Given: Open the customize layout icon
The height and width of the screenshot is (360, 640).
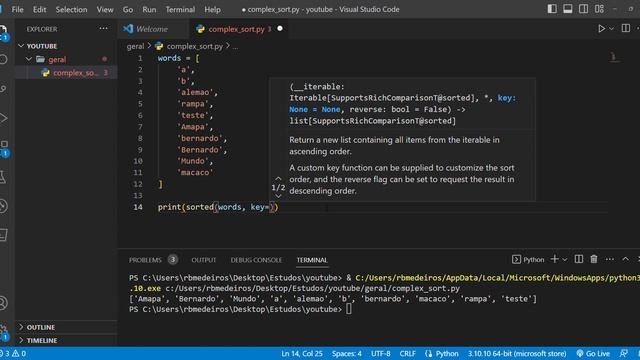Looking at the screenshot, I should click(599, 9).
